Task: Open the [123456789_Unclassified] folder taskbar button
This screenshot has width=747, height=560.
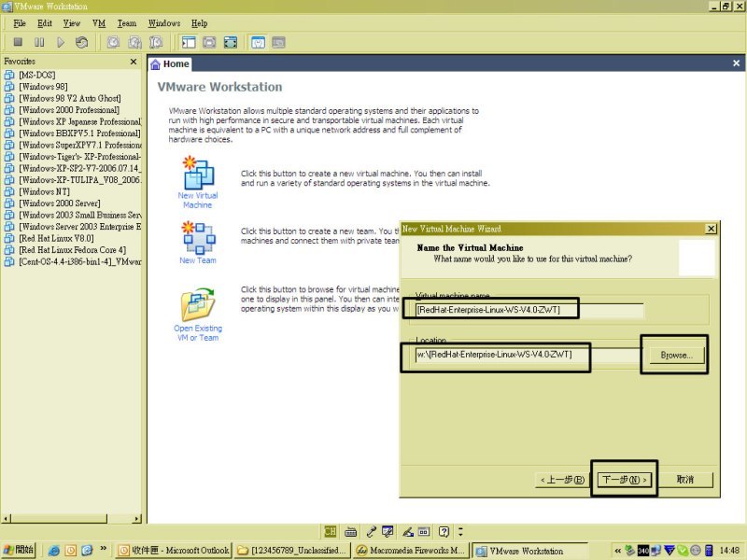Action: [x=292, y=550]
